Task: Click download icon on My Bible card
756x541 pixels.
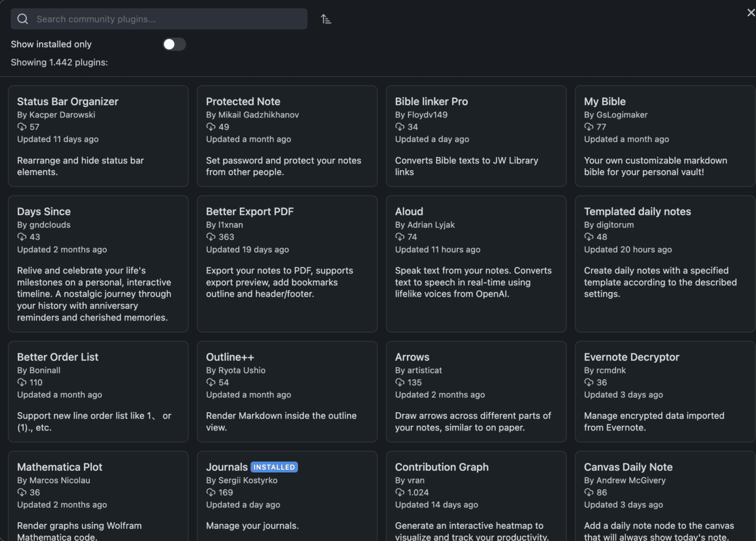Action: point(589,127)
